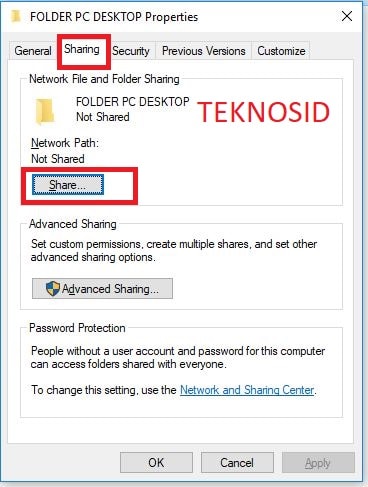
Task: Dismiss the dialog with Cancel
Action: tap(237, 462)
